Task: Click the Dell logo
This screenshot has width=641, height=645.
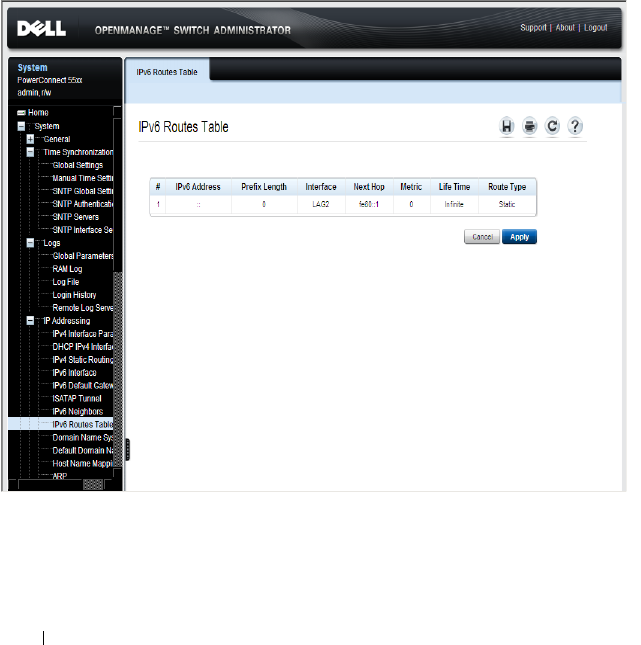Action: click(41, 28)
